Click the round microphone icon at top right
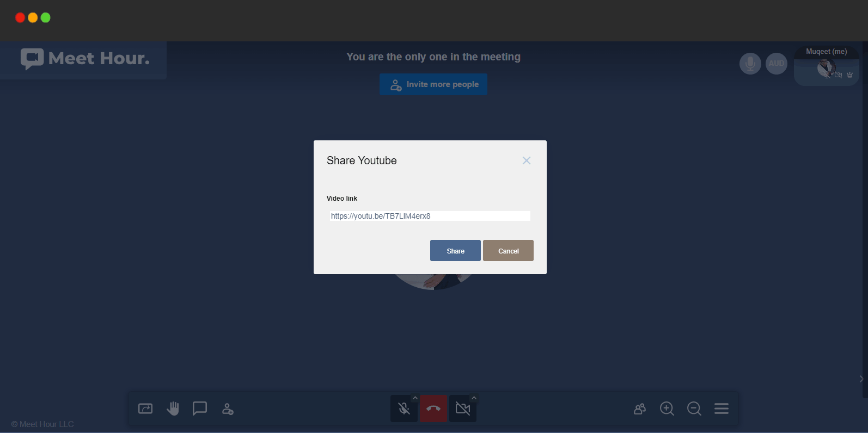Screen dimensions: 868x433 point(750,64)
